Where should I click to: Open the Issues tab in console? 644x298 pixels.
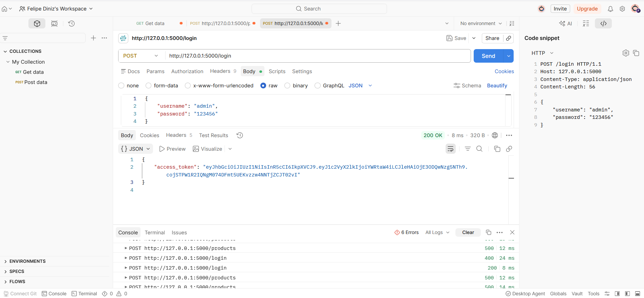179,233
